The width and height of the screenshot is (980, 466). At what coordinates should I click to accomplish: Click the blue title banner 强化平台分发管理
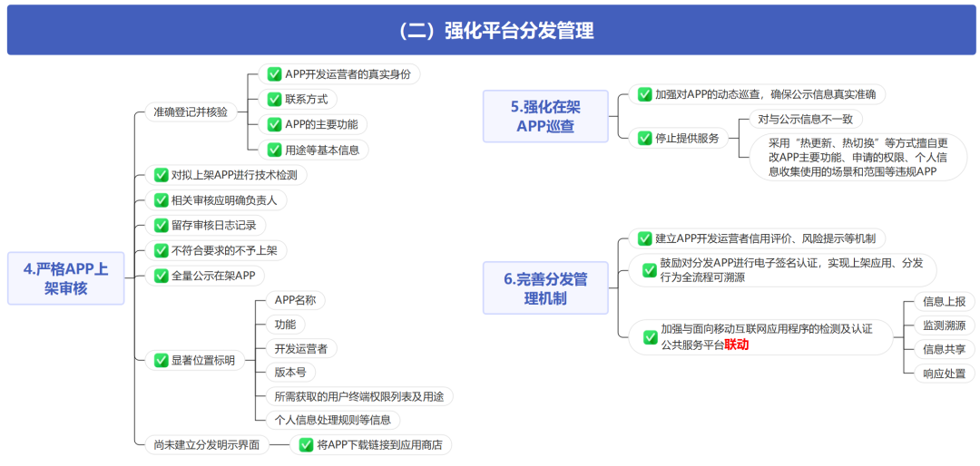[490, 31]
